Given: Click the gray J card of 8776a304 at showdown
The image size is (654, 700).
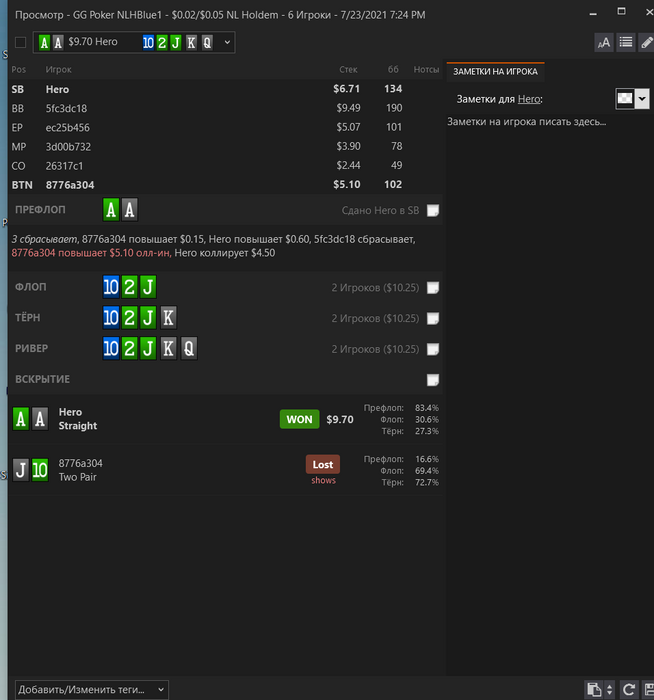Looking at the screenshot, I should click(x=21, y=470).
